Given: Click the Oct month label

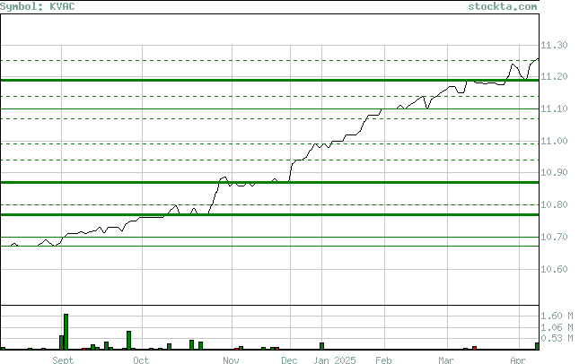Looking at the screenshot, I should (x=141, y=360).
